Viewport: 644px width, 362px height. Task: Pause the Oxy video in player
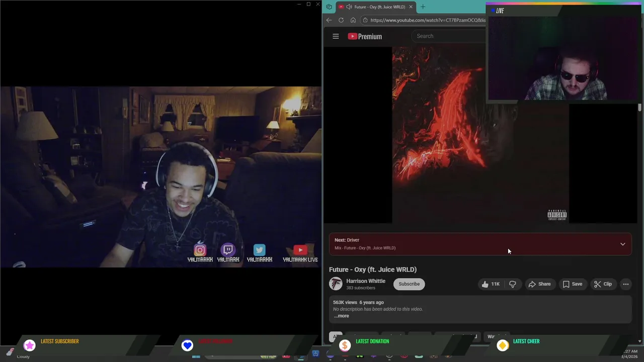point(480,135)
